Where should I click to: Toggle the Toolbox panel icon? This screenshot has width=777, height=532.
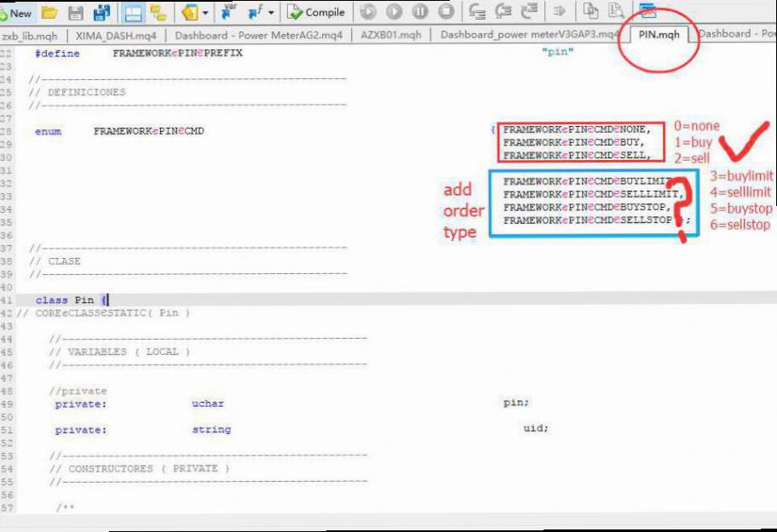158,13
